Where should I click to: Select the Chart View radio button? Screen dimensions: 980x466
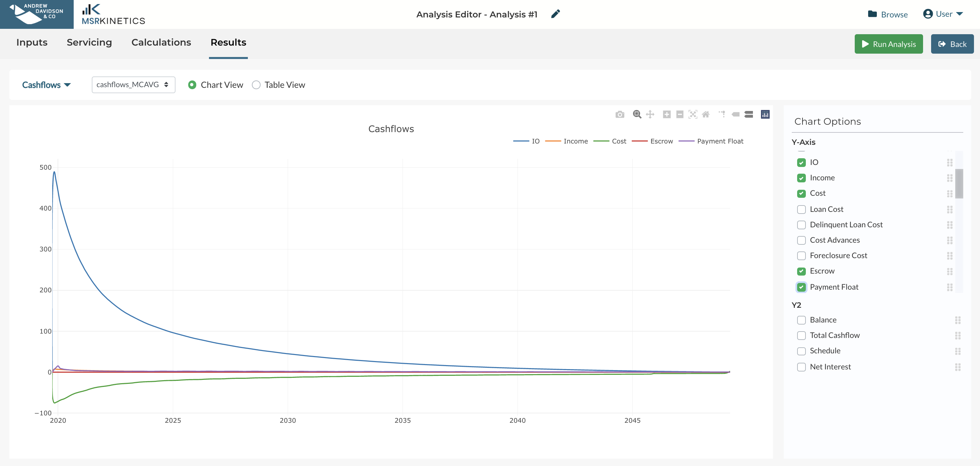[192, 85]
